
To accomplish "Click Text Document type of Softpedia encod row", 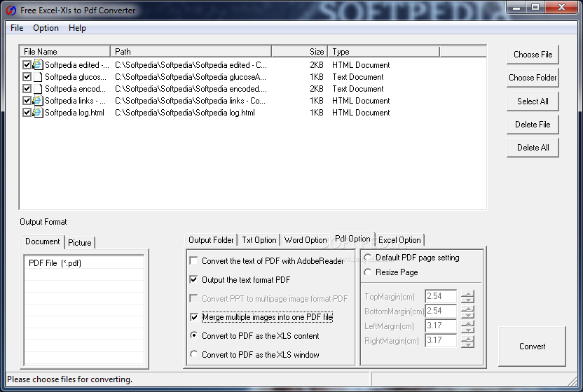I will (x=357, y=89).
